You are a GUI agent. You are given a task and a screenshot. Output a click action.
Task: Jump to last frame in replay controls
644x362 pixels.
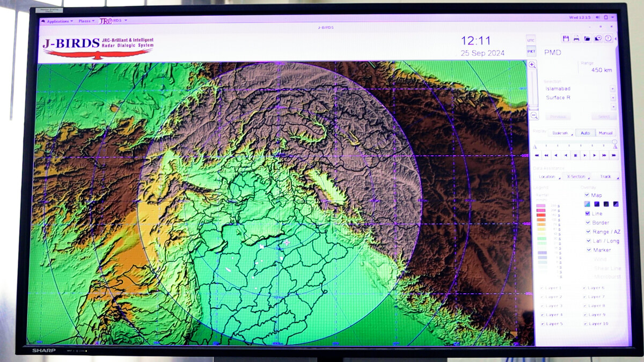pyautogui.click(x=614, y=155)
